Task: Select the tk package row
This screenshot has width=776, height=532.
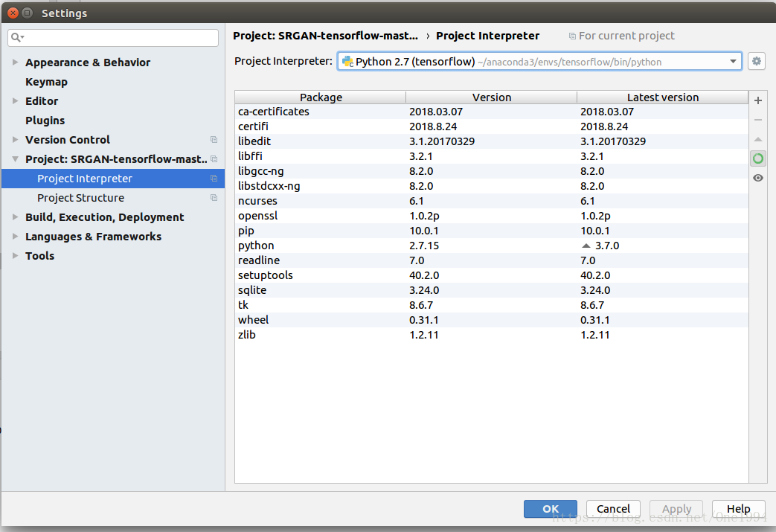Action: pyautogui.click(x=492, y=304)
